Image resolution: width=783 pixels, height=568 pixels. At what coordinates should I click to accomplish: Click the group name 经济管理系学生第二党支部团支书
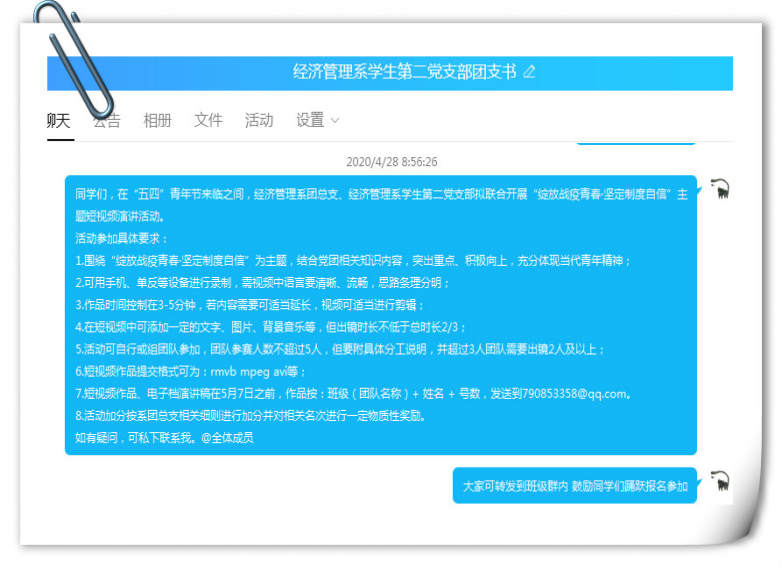point(404,72)
